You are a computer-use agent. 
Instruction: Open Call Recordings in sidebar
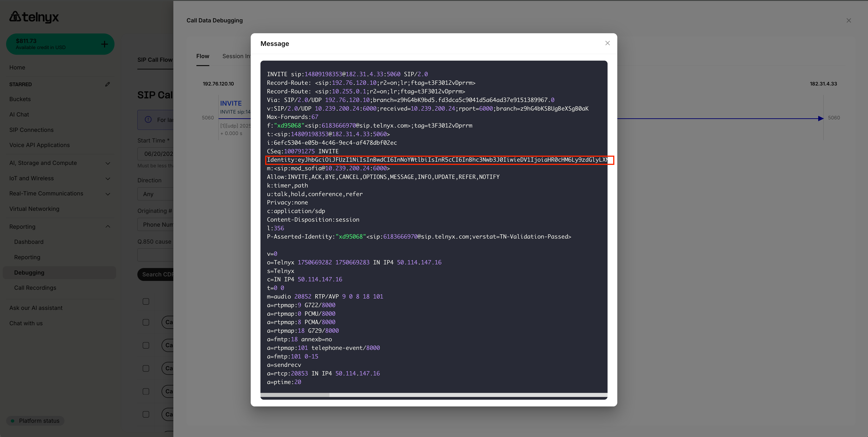pos(35,288)
